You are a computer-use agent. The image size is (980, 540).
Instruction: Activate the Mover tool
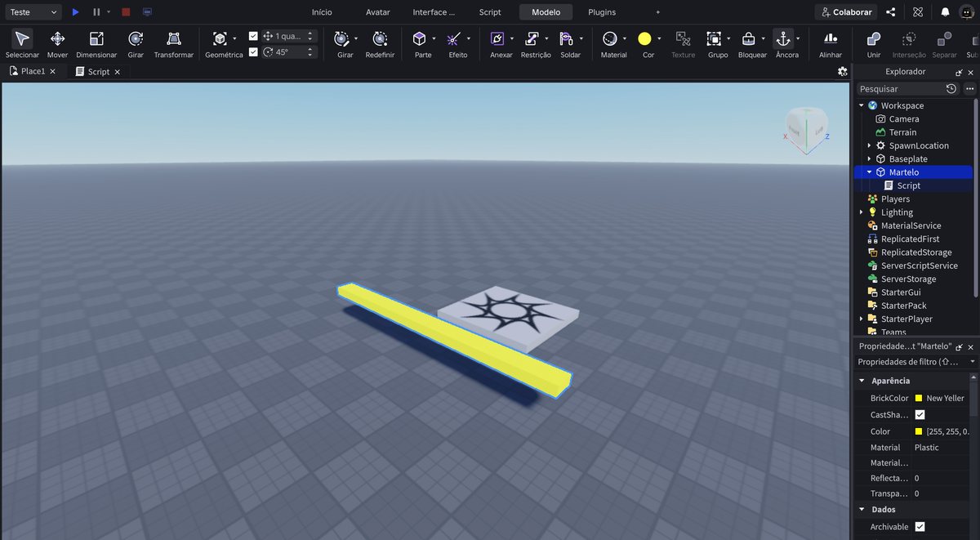pos(57,44)
